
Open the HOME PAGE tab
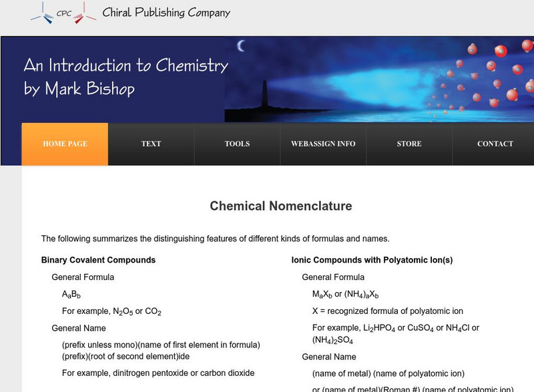[x=65, y=144]
